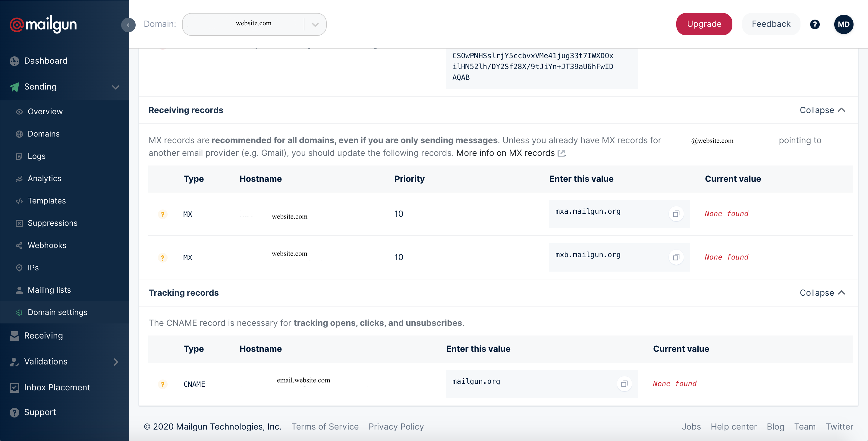
Task: Open the help question mark icon
Action: point(815,24)
